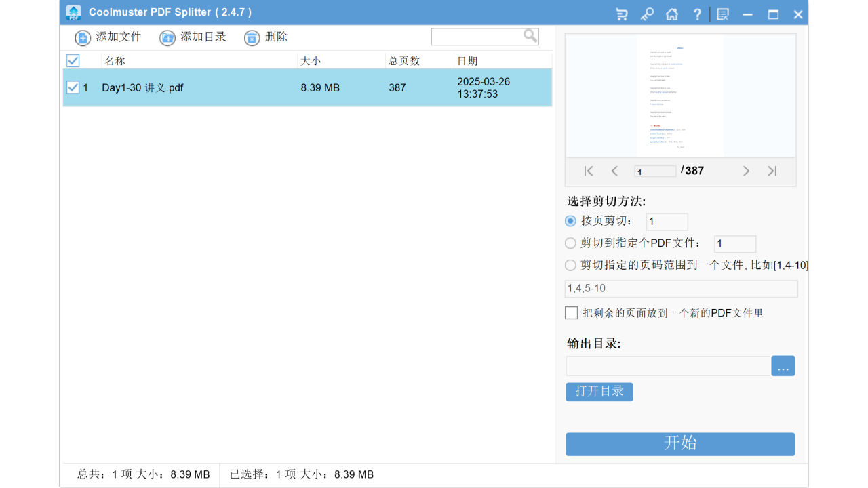
Task: Open the feedback notes icon in title bar
Action: [723, 14]
